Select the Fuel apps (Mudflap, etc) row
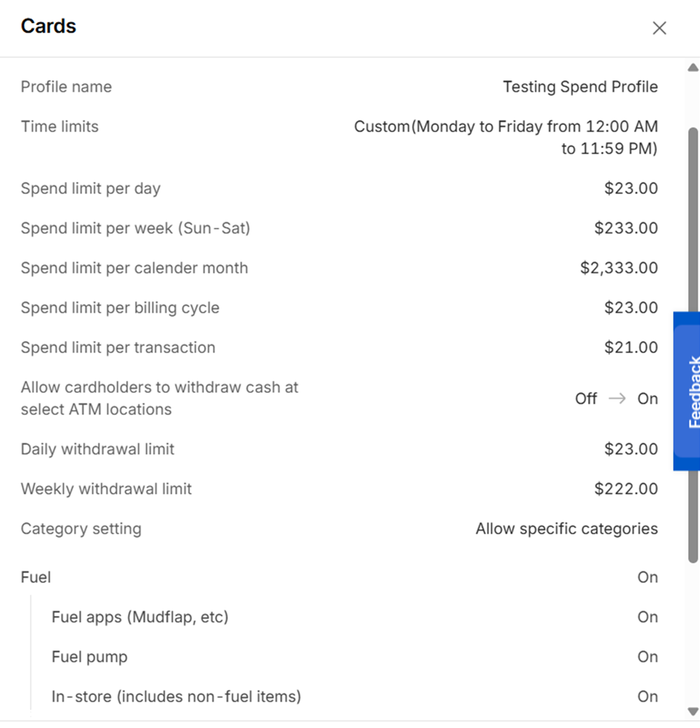Image resolution: width=700 pixels, height=728 pixels. click(x=140, y=617)
